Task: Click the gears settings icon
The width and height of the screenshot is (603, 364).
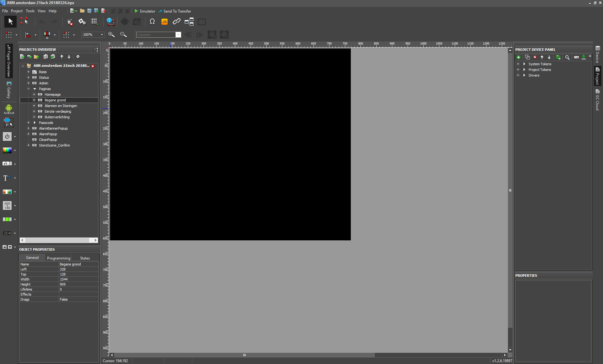Action: coord(82,22)
